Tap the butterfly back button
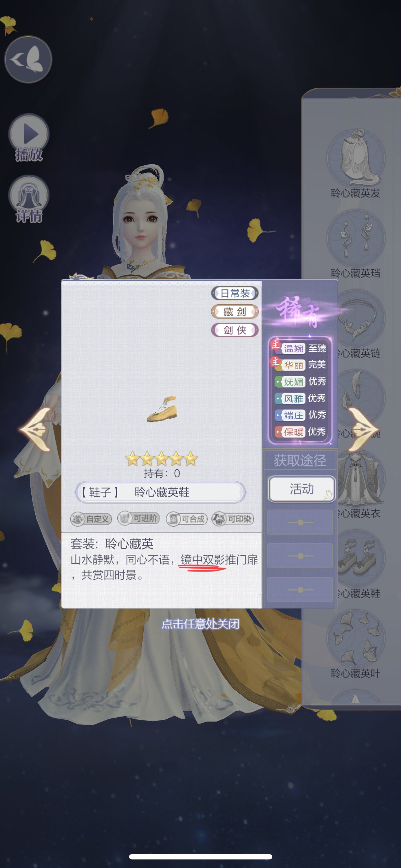 pyautogui.click(x=28, y=59)
